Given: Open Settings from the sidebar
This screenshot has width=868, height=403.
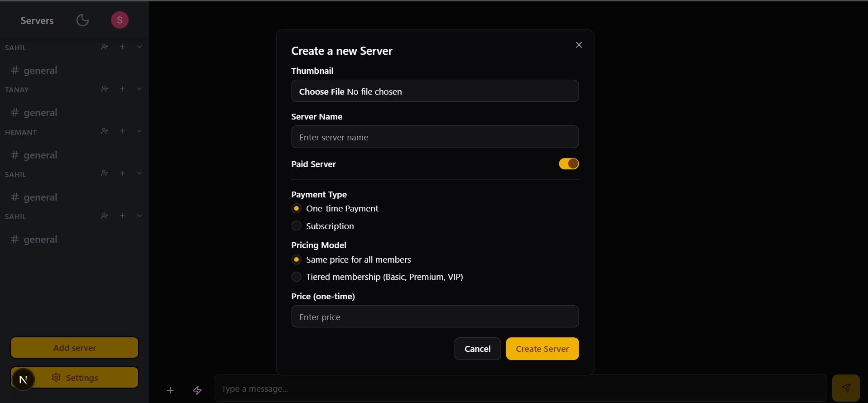Looking at the screenshot, I should tap(75, 378).
